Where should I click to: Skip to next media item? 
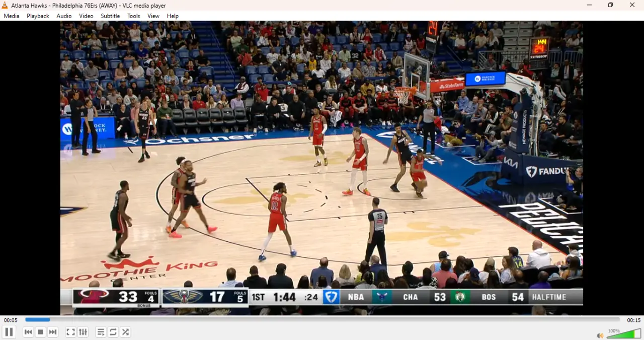click(x=53, y=332)
